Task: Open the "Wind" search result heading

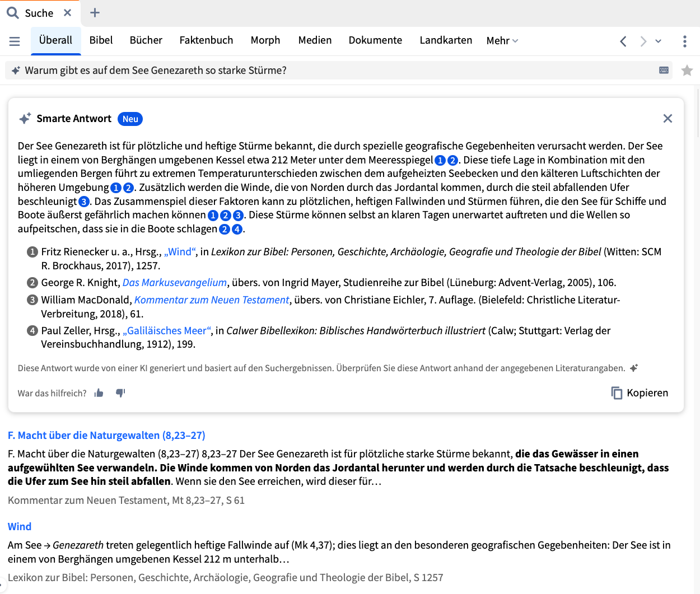Action: point(20,527)
